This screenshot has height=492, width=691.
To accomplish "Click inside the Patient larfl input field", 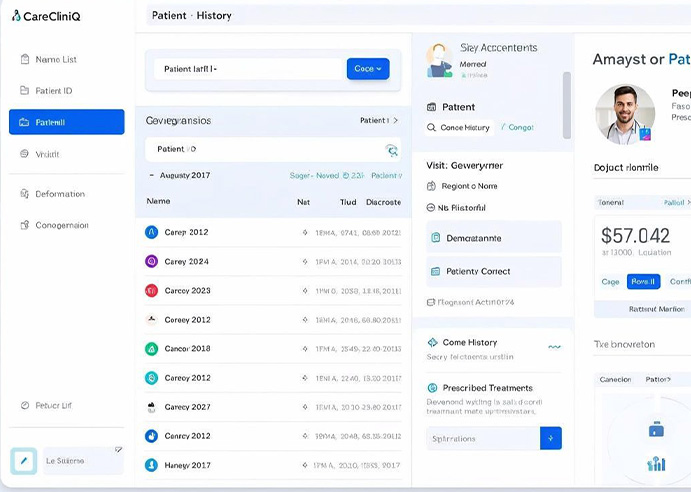I will tap(250, 69).
